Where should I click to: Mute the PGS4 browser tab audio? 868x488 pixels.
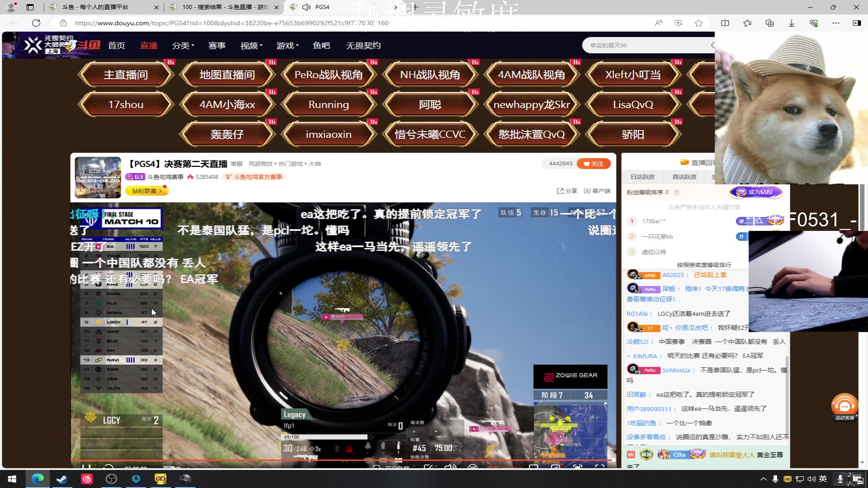(x=307, y=7)
